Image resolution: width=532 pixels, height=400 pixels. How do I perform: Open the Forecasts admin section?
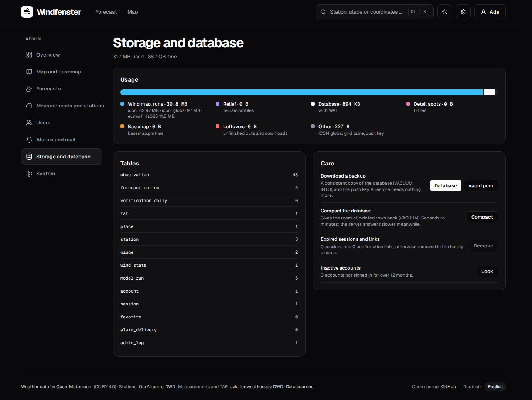[x=62, y=89]
